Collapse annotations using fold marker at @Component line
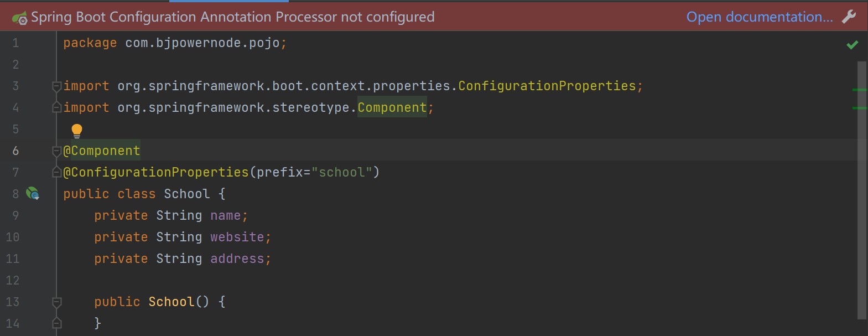This screenshot has width=868, height=336. tap(56, 151)
